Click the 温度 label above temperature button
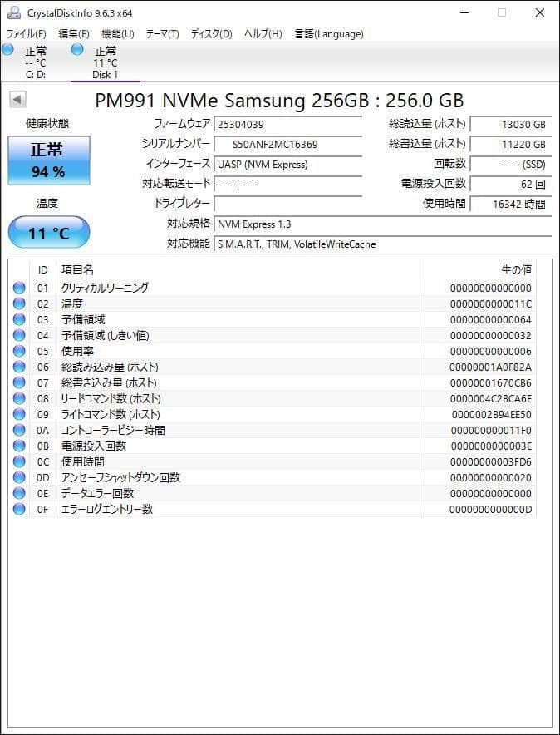 tap(47, 204)
